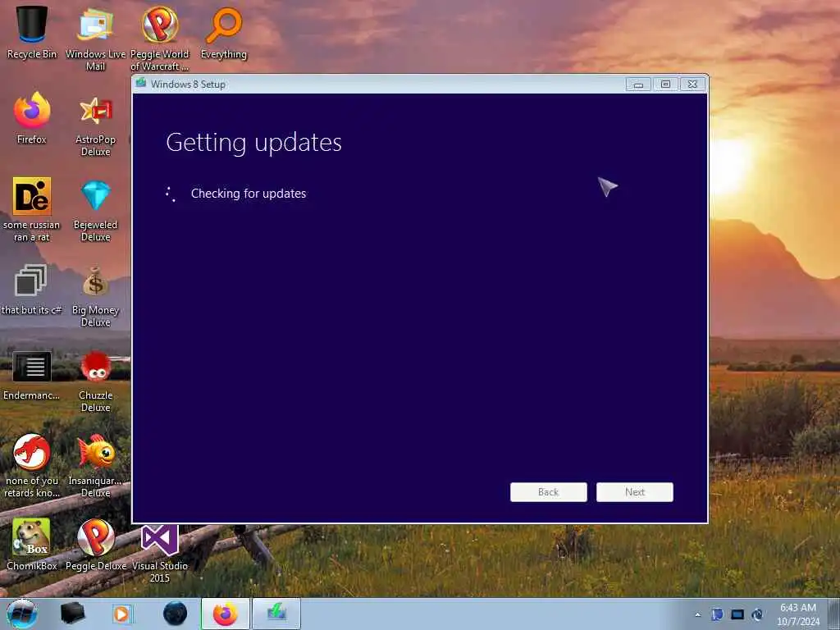Screen dimensions: 840x630
Task: Select the Big Money Deluxe desktop icon
Action: 95,295
